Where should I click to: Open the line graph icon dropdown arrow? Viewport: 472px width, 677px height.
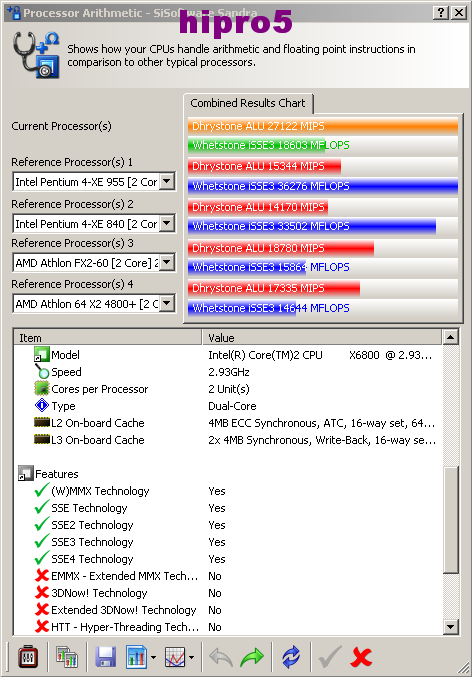tap(191, 658)
